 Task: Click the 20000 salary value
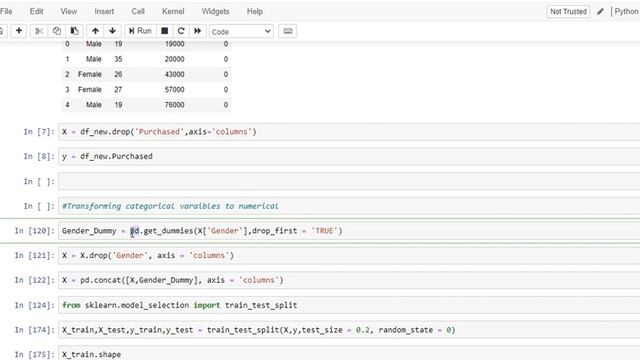[174, 59]
